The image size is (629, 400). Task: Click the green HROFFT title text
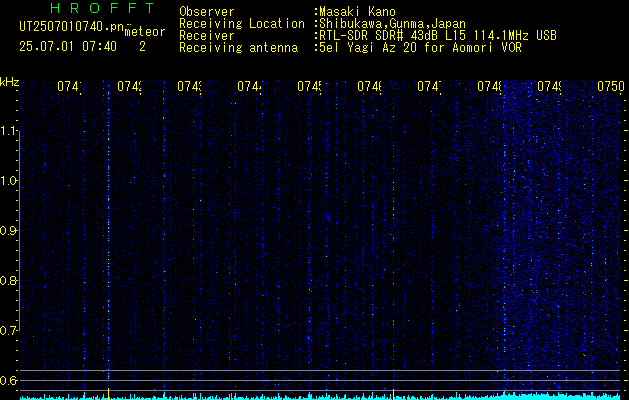point(102,8)
